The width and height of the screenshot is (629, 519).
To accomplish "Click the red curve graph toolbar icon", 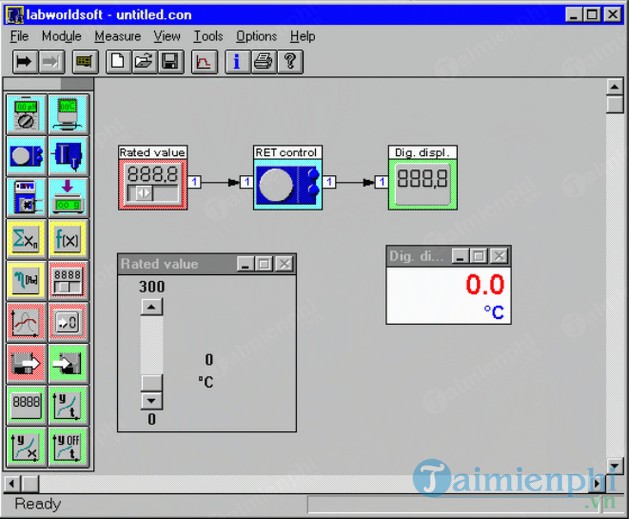I will [204, 61].
